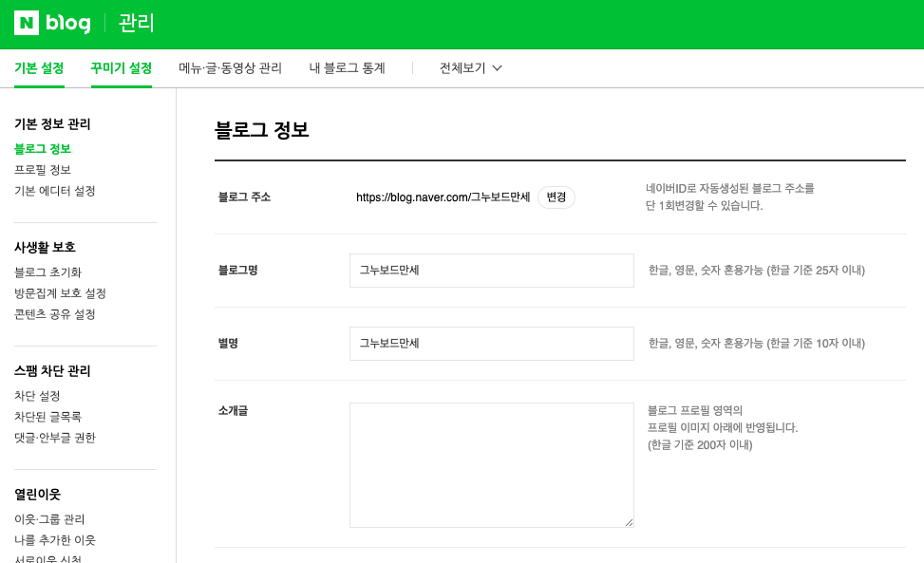This screenshot has height=563, width=924.
Task: Switch to 기본 설정 tab
Action: [39, 68]
